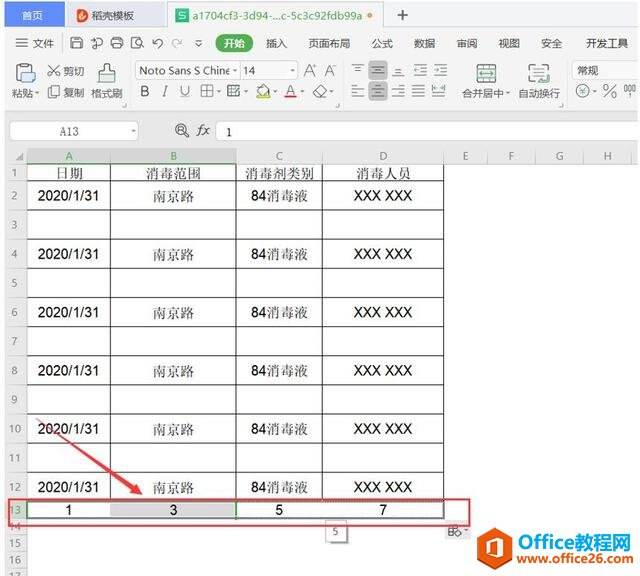Open the 文件 file menu
The image size is (640, 576).
click(x=35, y=43)
